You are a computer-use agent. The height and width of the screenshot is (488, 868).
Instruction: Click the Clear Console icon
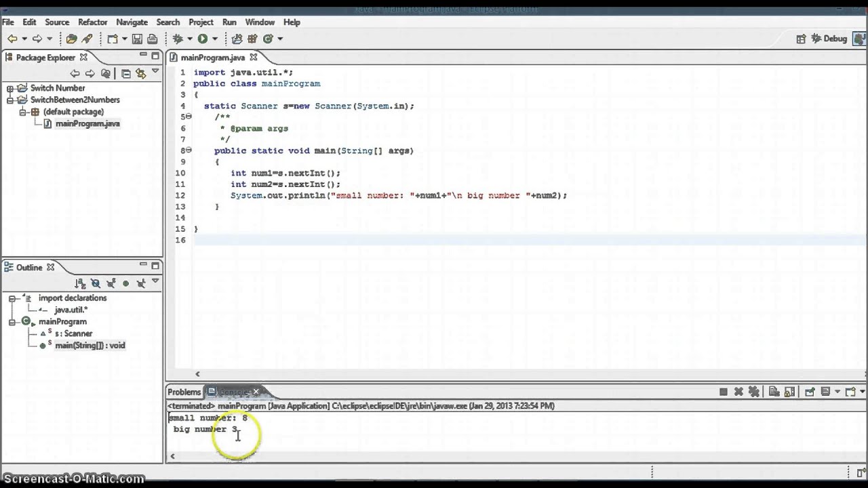coord(774,392)
